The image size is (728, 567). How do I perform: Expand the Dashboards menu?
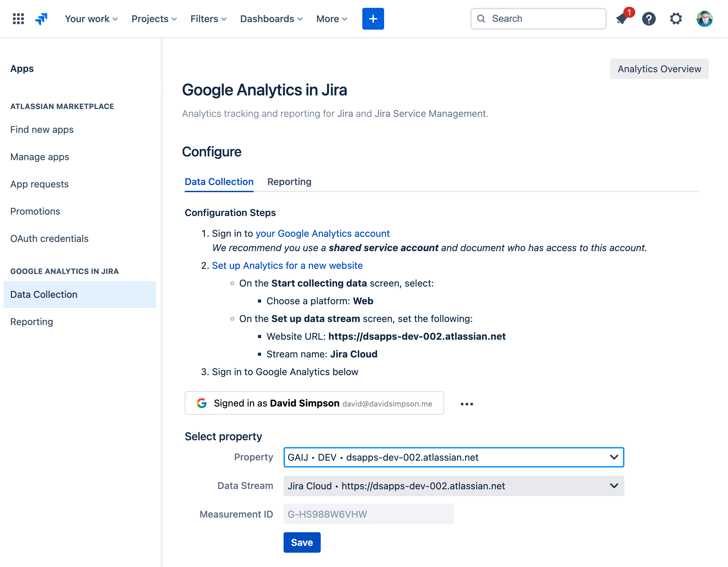click(271, 19)
